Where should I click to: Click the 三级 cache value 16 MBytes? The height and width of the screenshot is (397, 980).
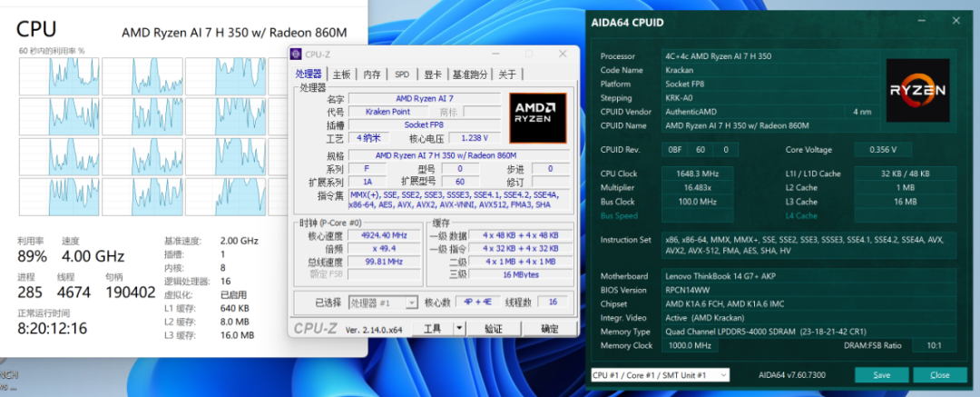[x=520, y=274]
